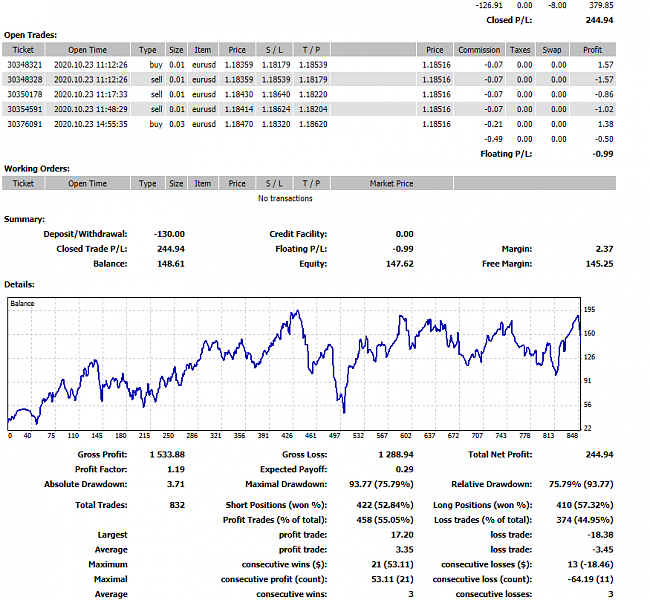Click the Details heading
Viewport: 650px width, 600px height.
(x=19, y=284)
